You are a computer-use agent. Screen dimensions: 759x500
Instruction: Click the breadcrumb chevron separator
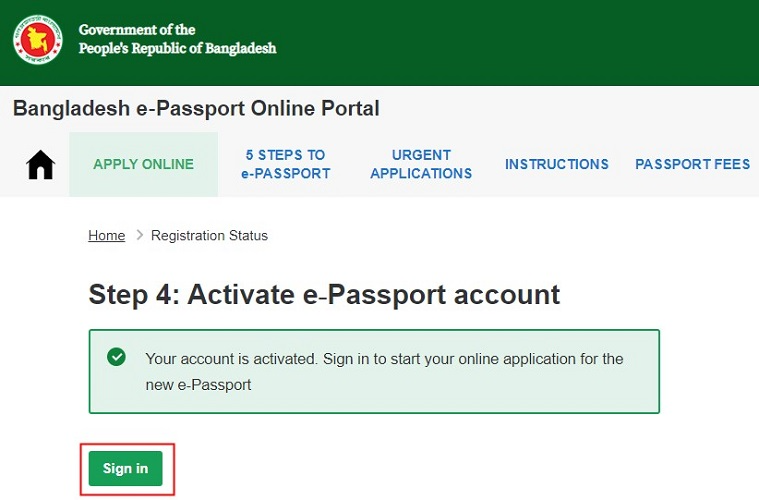tap(138, 236)
